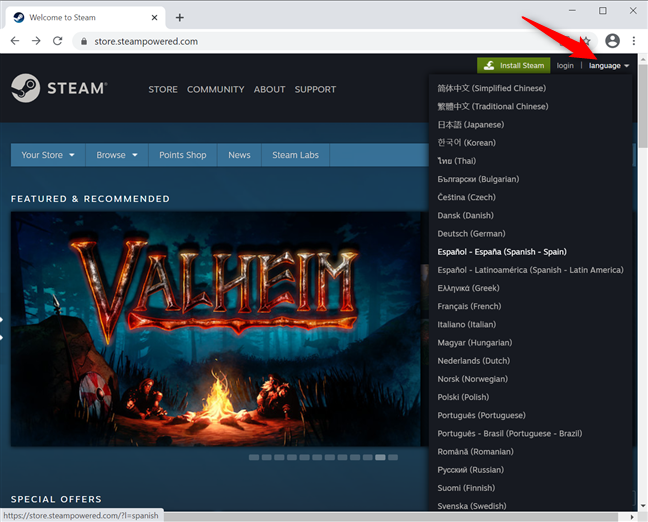Click the previous carousel arrow
The image size is (648, 522).
2,329
